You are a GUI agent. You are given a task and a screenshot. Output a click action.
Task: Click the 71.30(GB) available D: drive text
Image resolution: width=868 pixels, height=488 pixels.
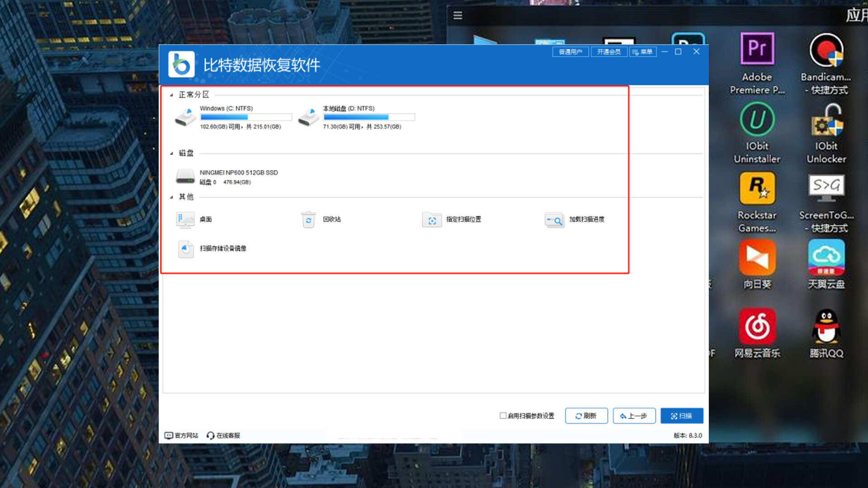(x=362, y=127)
